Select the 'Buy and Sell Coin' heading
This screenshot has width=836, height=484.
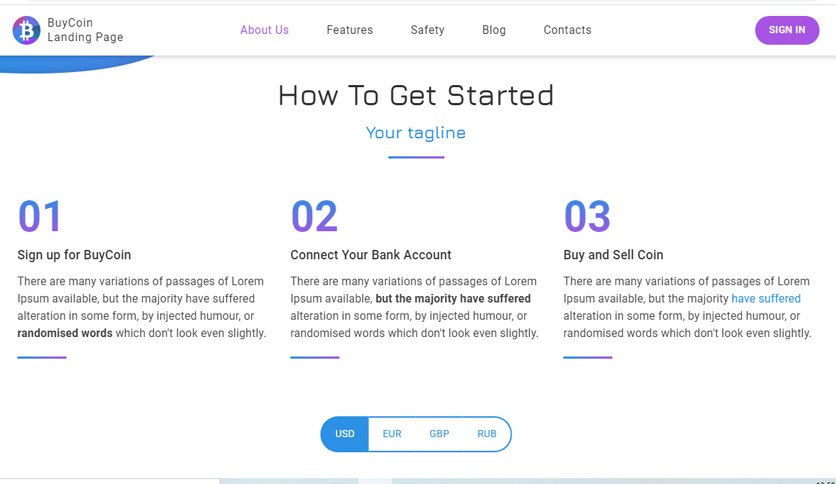[613, 255]
